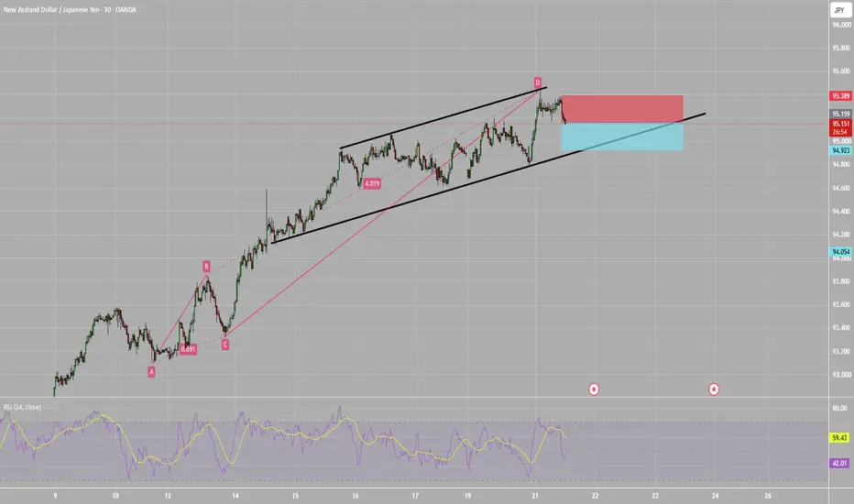Click the 4.019 ratio label
The height and width of the screenshot is (504, 854).
pos(372,183)
